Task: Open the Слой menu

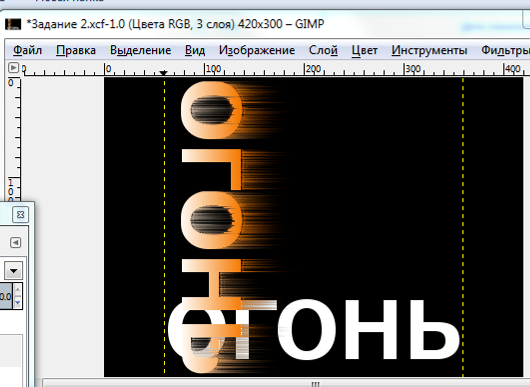Action: point(323,50)
